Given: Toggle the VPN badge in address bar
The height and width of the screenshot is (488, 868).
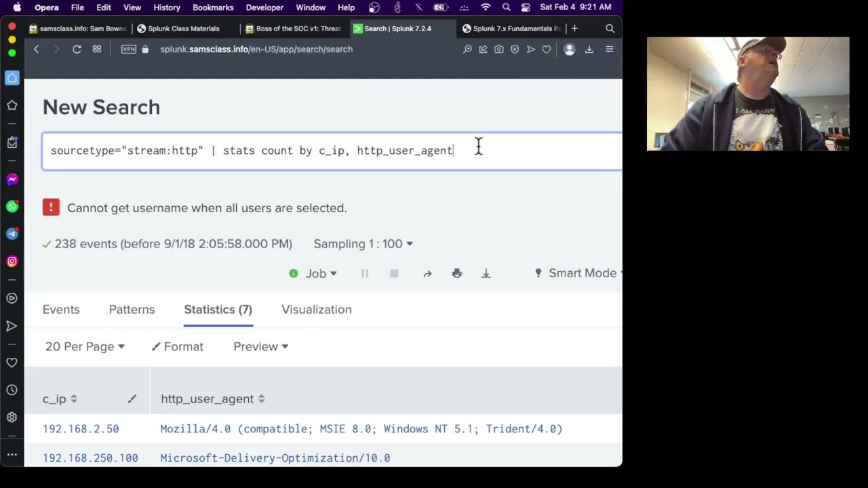Looking at the screenshot, I should tap(128, 49).
